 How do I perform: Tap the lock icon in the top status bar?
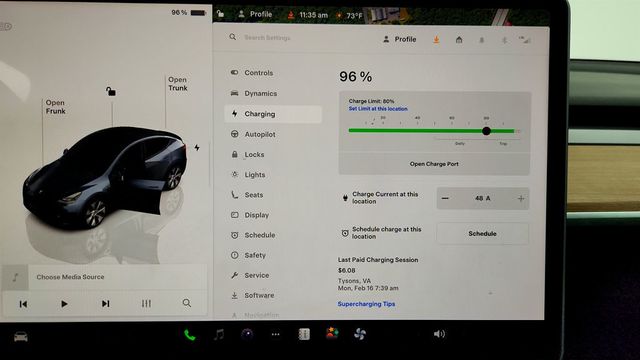click(x=220, y=14)
